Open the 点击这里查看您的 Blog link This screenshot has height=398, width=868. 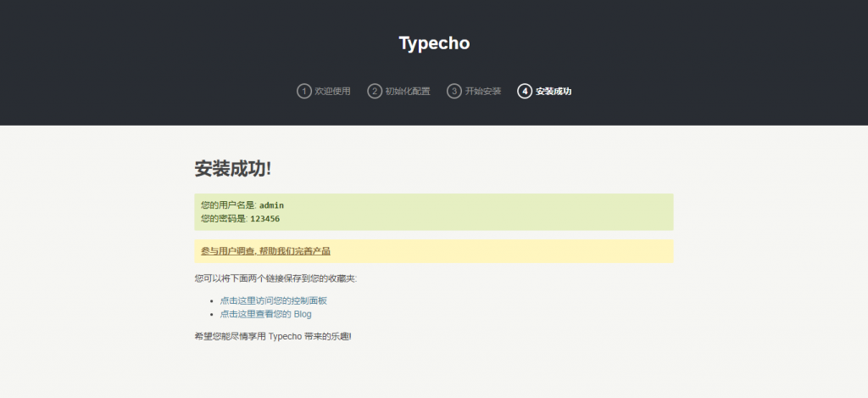point(265,314)
